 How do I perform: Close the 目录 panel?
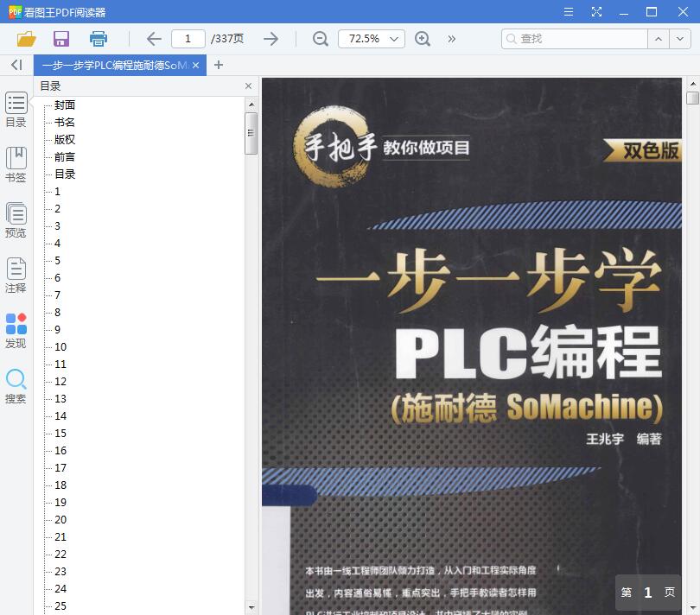249,86
